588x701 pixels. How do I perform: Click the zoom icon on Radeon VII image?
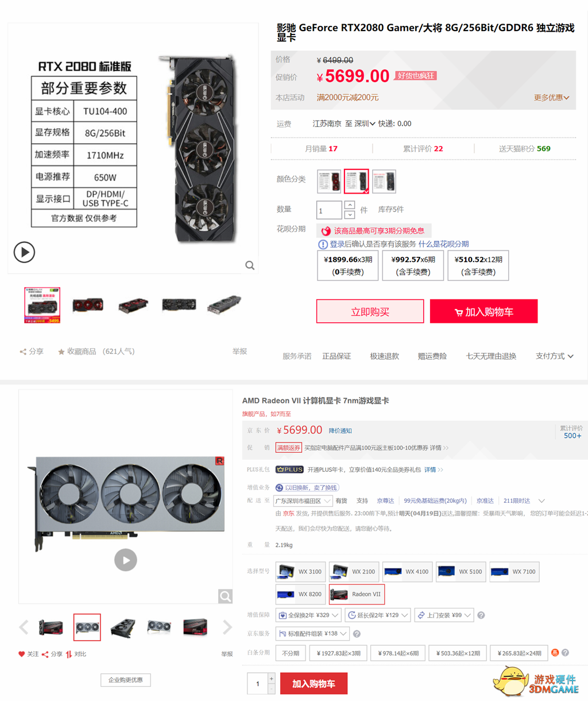(x=225, y=596)
